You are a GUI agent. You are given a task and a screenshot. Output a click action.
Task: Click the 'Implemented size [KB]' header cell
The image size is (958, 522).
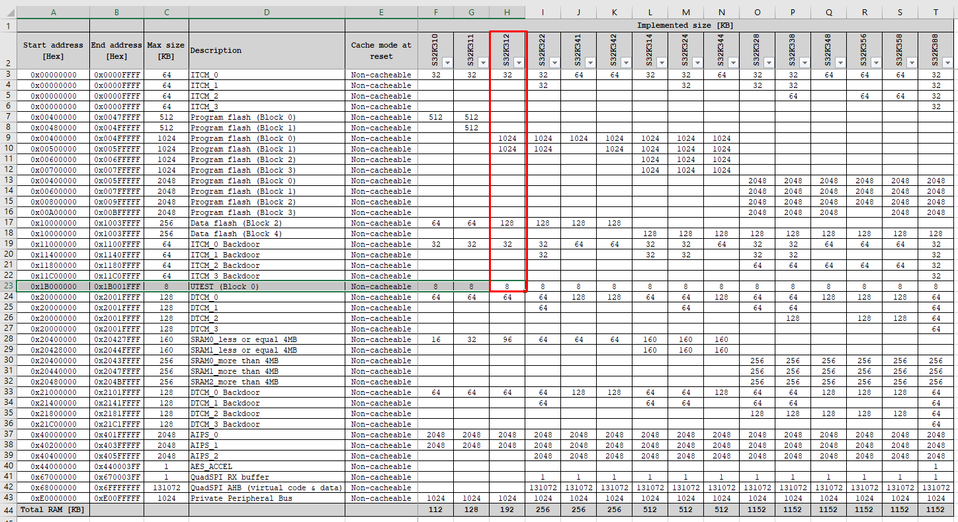[x=686, y=26]
